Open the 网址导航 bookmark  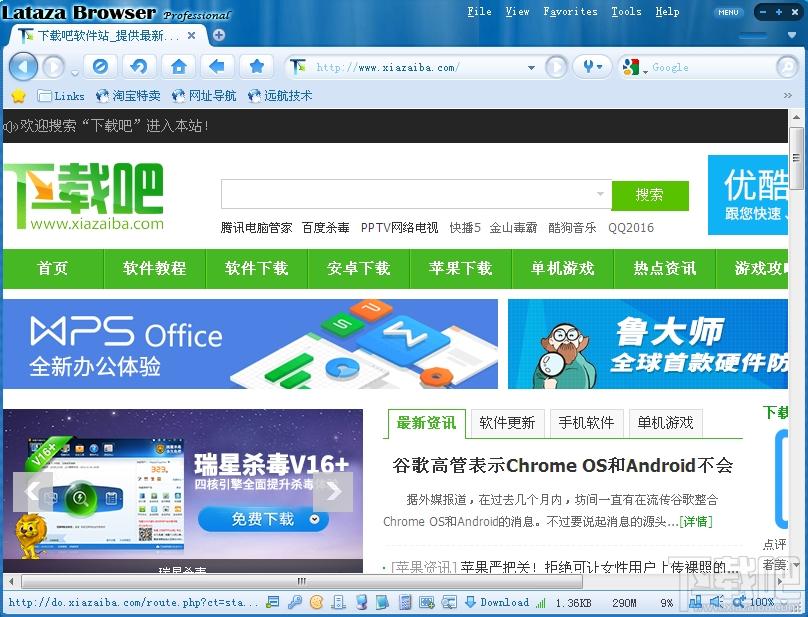tap(204, 96)
